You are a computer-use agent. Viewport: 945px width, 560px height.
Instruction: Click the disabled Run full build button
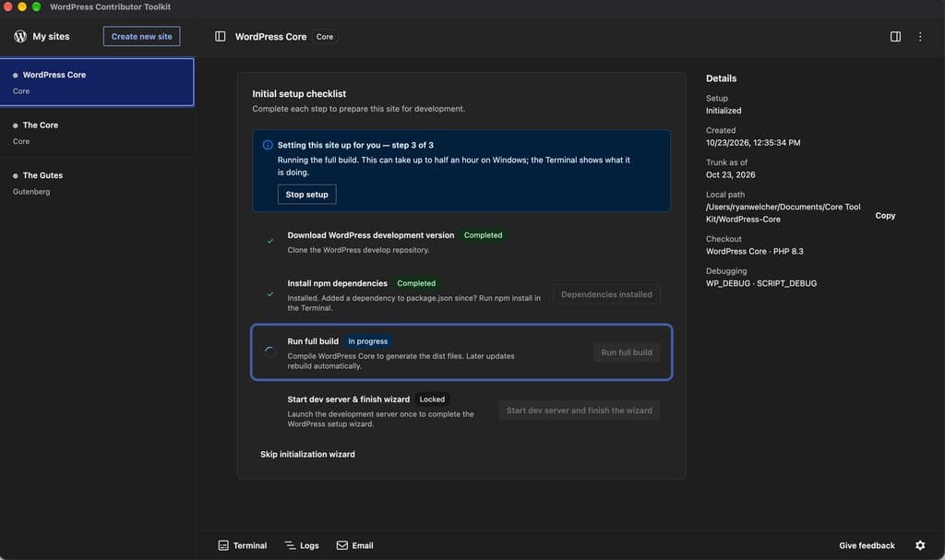tap(627, 352)
